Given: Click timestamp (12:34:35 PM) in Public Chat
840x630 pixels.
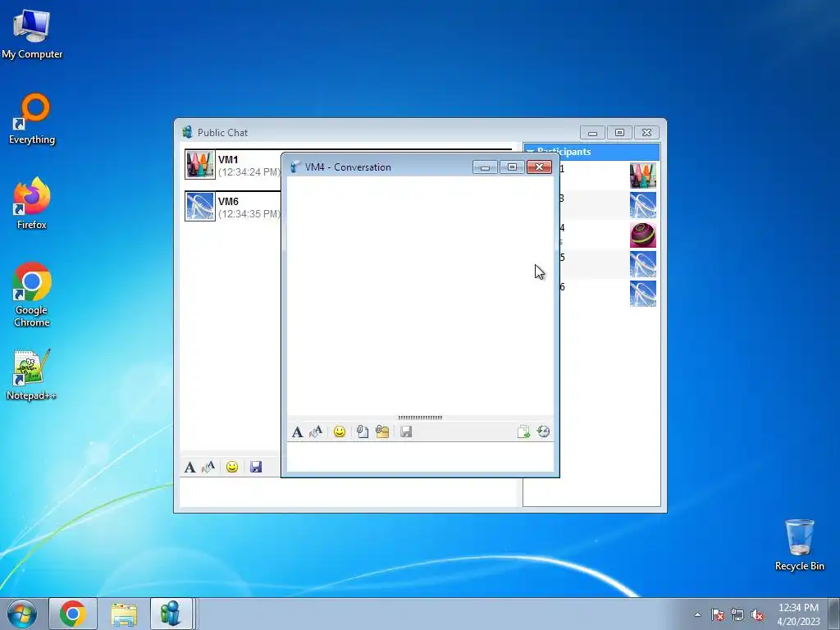Looking at the screenshot, I should coord(249,214).
